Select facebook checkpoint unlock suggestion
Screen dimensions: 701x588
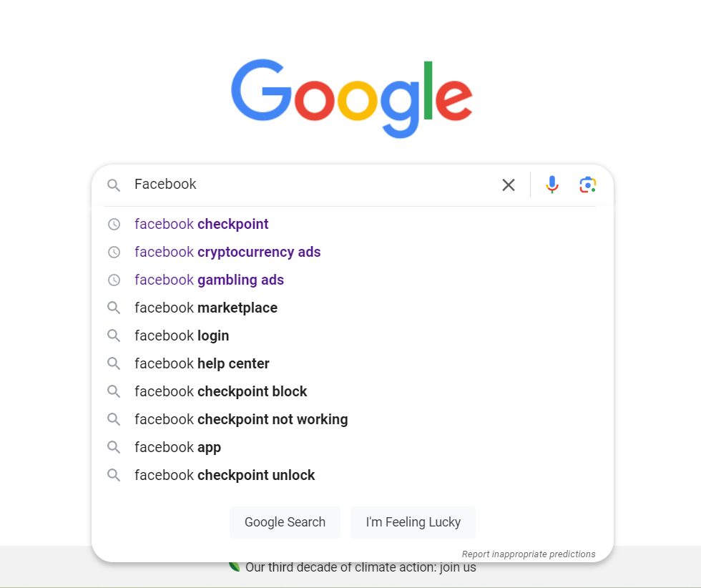click(x=352, y=475)
